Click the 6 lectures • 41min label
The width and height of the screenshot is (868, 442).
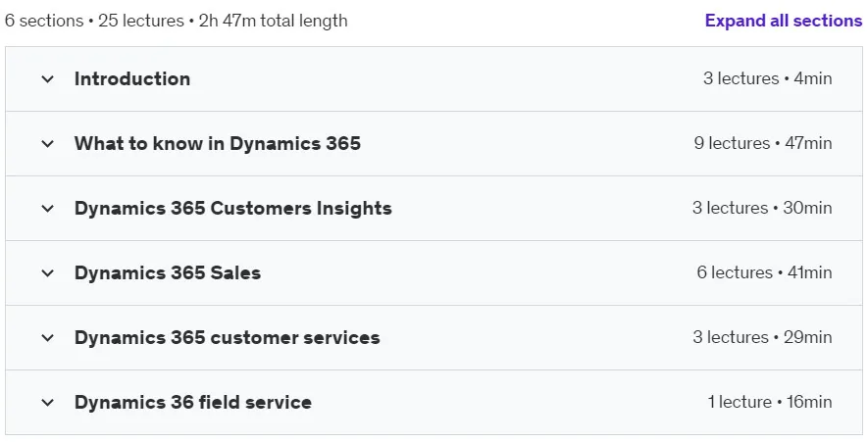764,272
